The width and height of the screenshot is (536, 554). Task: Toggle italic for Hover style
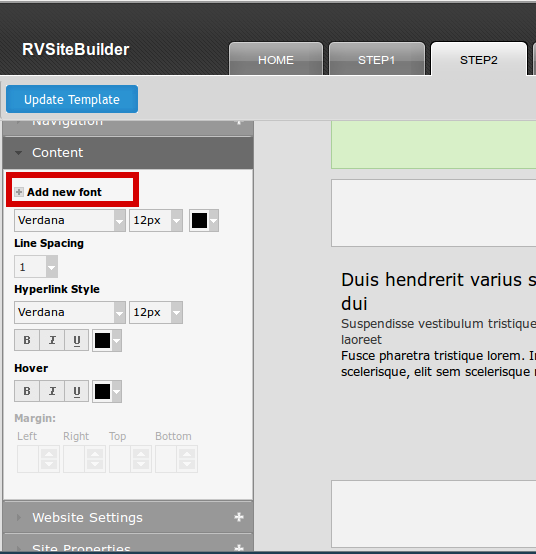tap(52, 391)
